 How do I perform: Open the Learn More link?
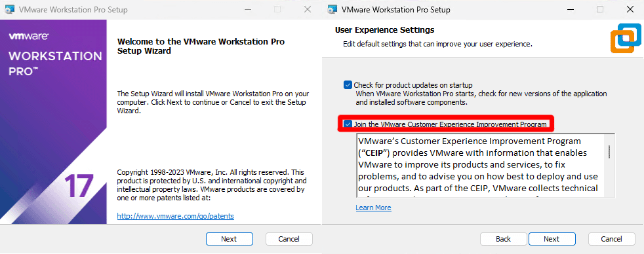pyautogui.click(x=373, y=208)
